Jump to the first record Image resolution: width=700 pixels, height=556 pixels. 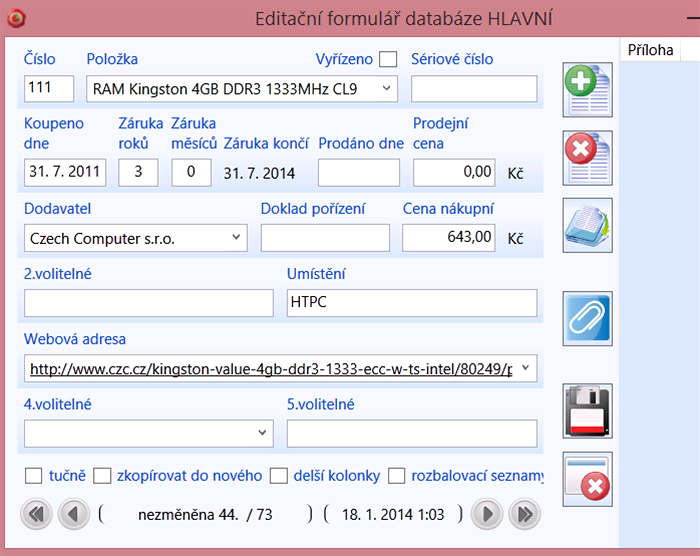[x=37, y=514]
